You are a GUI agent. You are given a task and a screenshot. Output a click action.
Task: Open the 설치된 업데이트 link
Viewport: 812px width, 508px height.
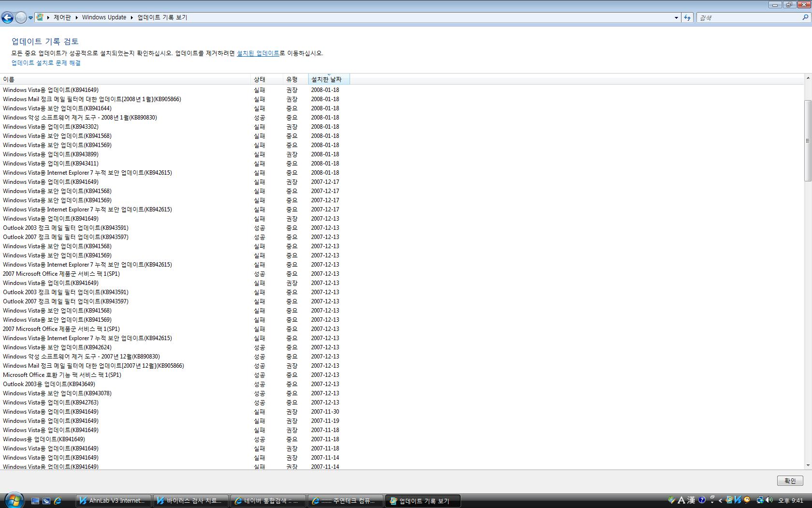258,53
